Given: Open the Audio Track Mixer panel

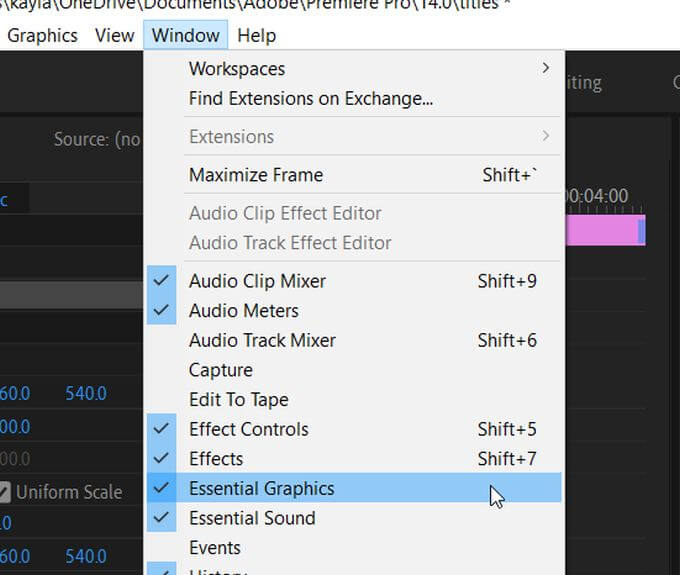Looking at the screenshot, I should pyautogui.click(x=262, y=340).
